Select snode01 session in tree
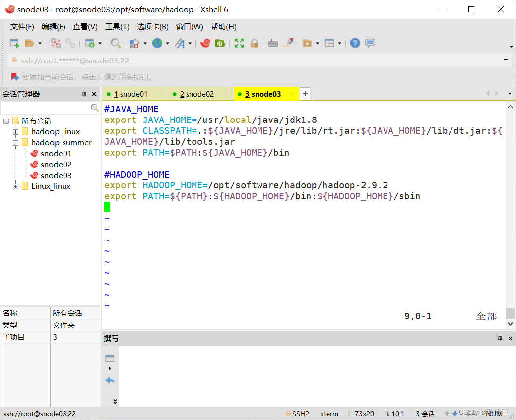516x420 pixels. (x=56, y=154)
